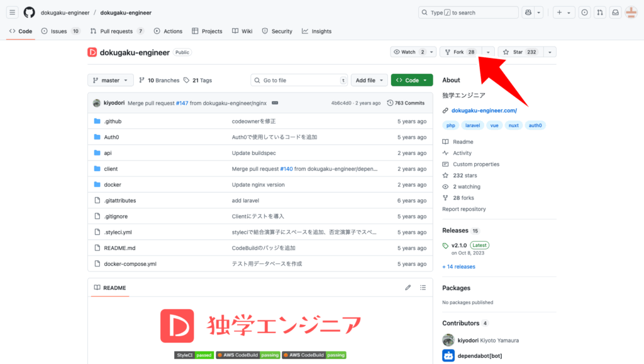Fork the repository with Fork button
The image size is (644, 364).
coord(460,52)
